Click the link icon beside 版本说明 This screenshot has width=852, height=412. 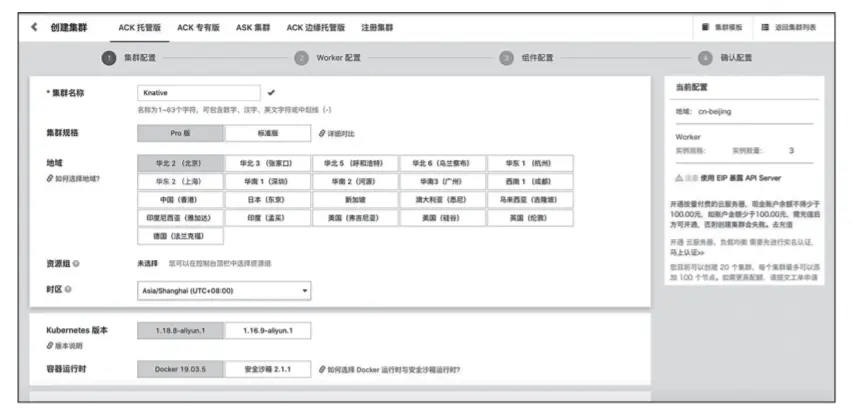tap(50, 346)
